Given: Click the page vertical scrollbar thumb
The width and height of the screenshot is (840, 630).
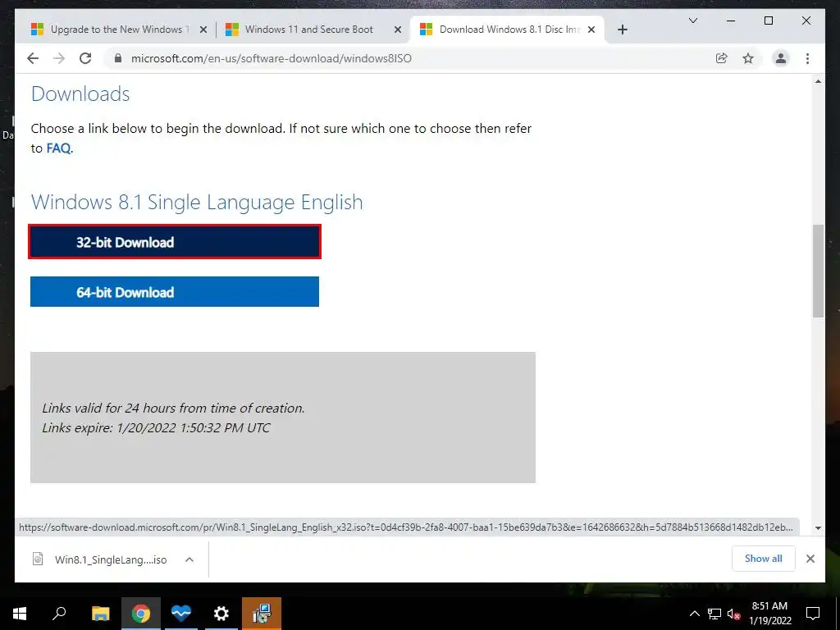Looking at the screenshot, I should pyautogui.click(x=818, y=271).
